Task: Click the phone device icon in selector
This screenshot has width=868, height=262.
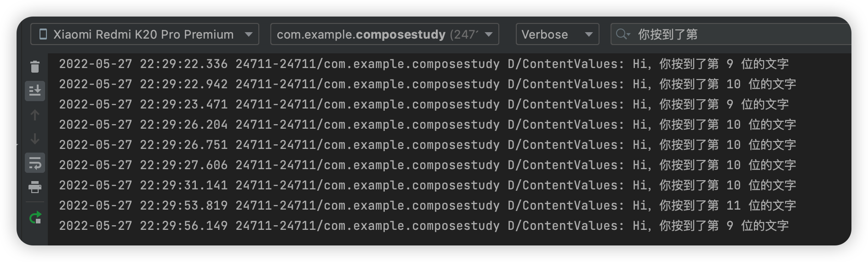Action: click(43, 34)
